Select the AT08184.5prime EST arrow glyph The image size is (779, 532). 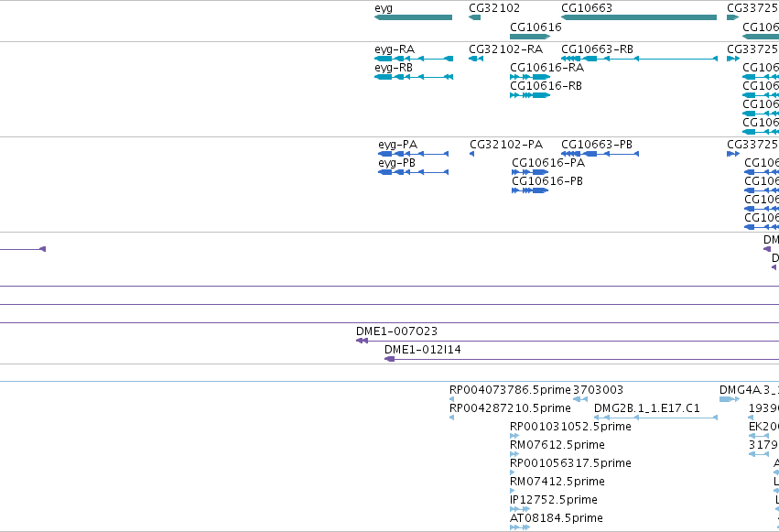[x=520, y=527]
